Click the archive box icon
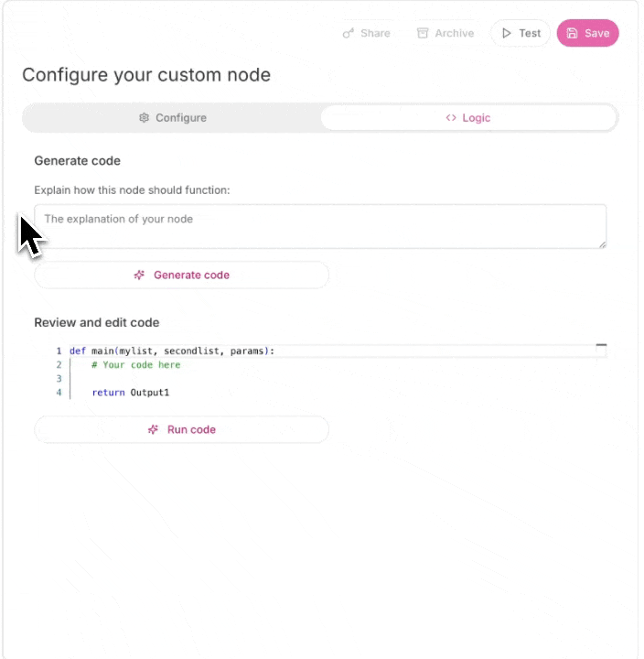The image size is (644, 659). [423, 33]
